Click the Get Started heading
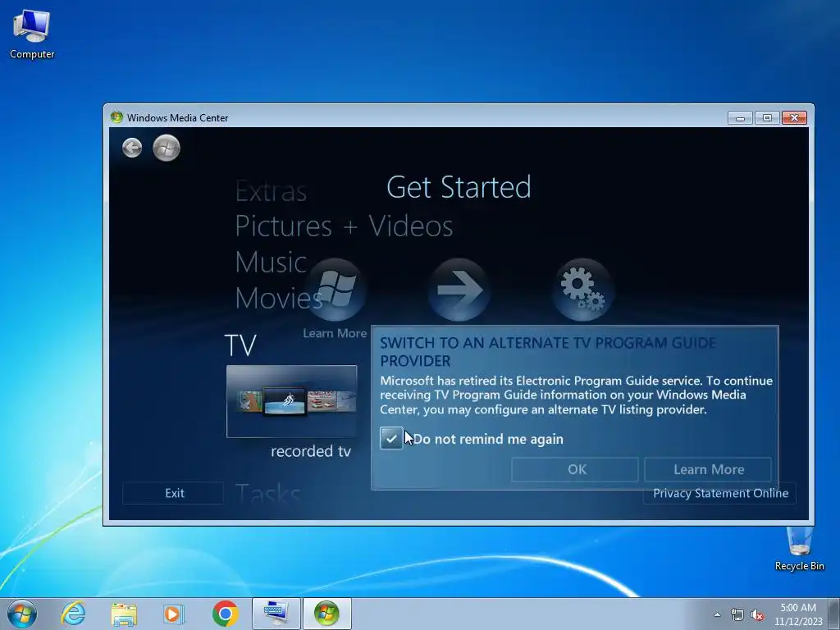The height and width of the screenshot is (630, 840). (459, 187)
